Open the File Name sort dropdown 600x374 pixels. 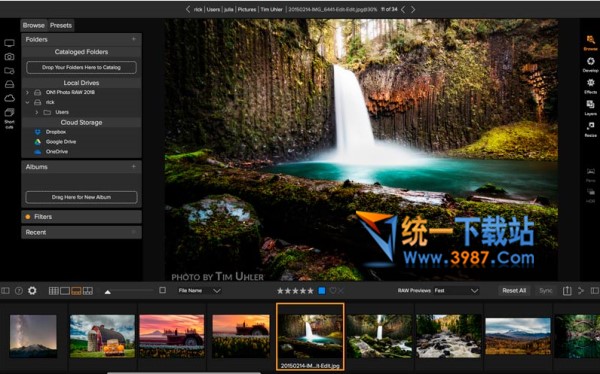pyautogui.click(x=199, y=291)
